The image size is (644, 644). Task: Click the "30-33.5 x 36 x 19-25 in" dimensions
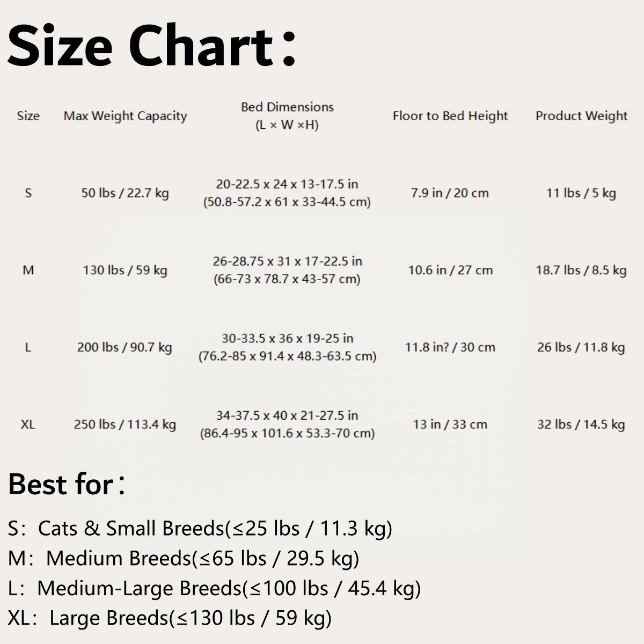pos(287,339)
